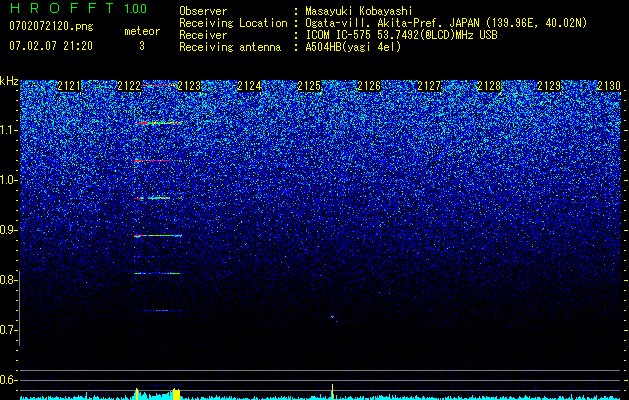The image size is (629, 400).
Task: Click the 2123 time label
Action: coord(189,86)
